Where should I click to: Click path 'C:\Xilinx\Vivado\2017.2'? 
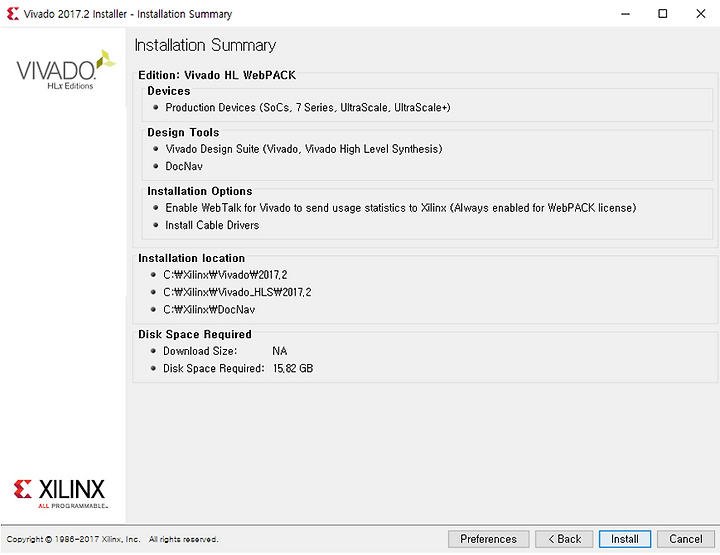[x=225, y=275]
